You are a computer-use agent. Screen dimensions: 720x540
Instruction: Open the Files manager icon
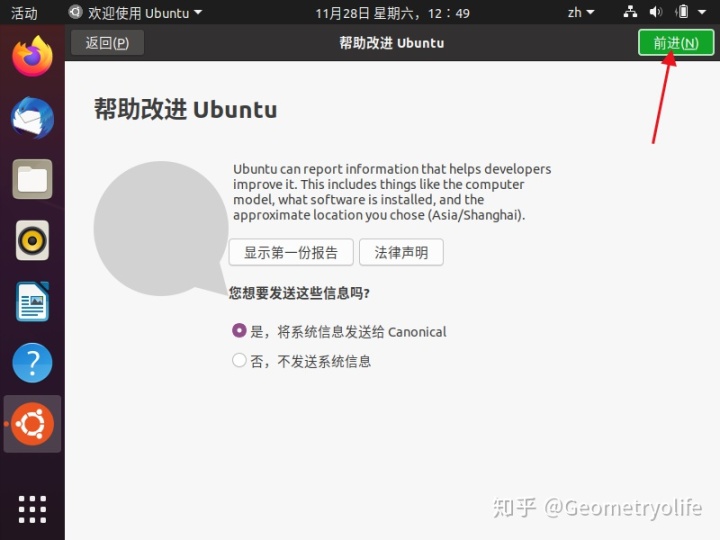(x=32, y=179)
